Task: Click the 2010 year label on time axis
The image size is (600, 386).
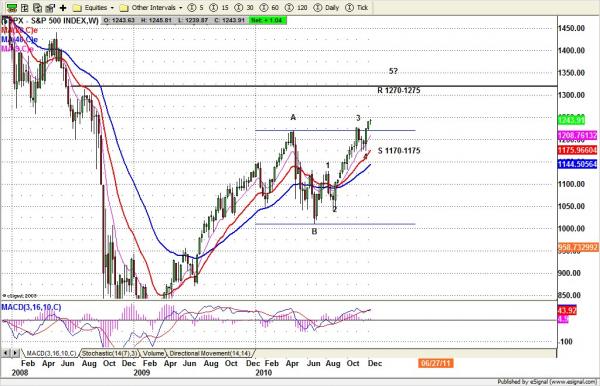Action: point(263,373)
